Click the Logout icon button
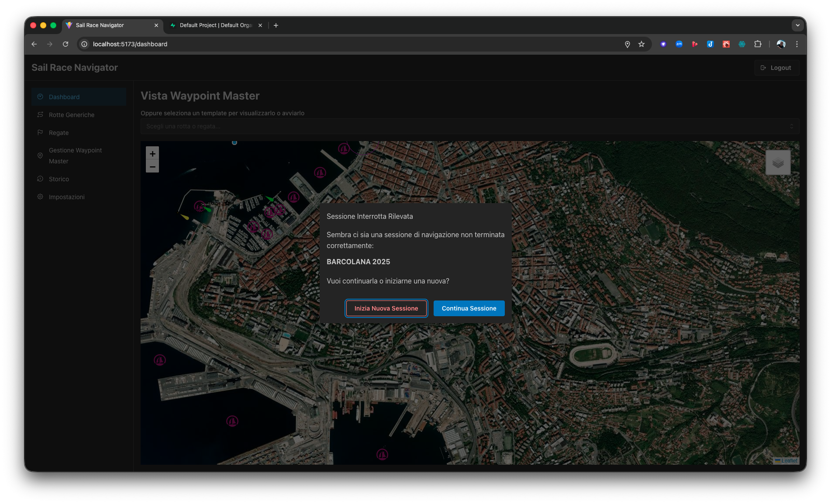 [x=763, y=67]
